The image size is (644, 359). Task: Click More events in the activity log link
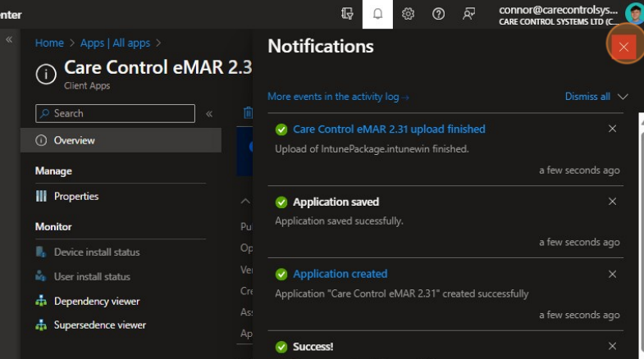tap(338, 97)
